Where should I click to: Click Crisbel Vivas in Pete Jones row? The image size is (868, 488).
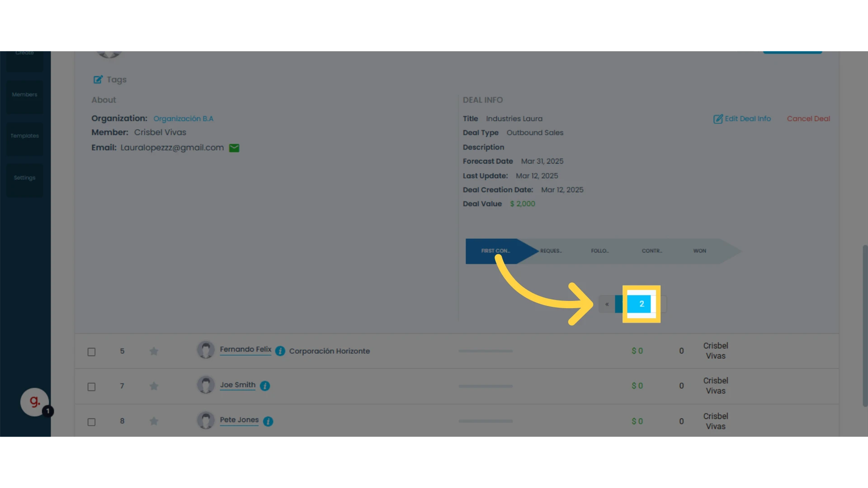(716, 421)
